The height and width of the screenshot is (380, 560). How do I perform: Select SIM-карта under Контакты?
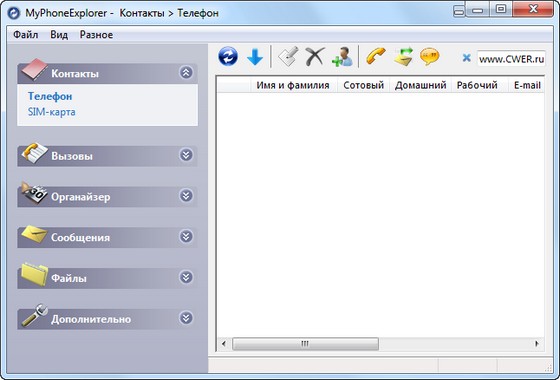point(52,112)
